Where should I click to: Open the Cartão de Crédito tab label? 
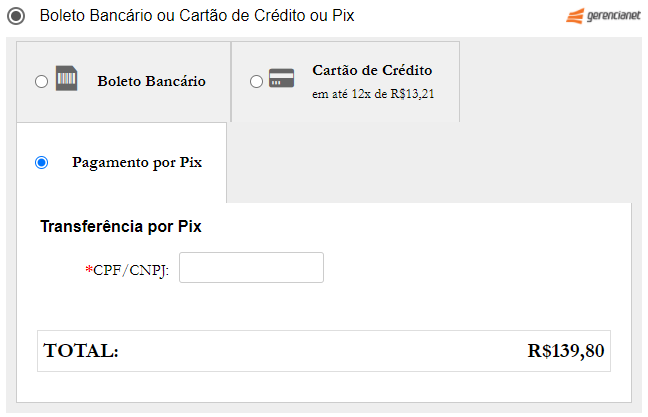[372, 70]
